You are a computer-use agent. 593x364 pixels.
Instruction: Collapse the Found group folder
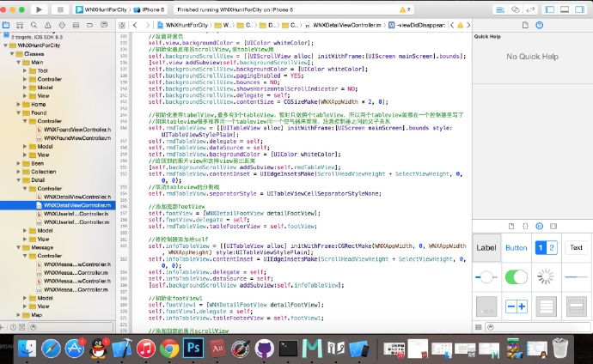tap(16, 112)
